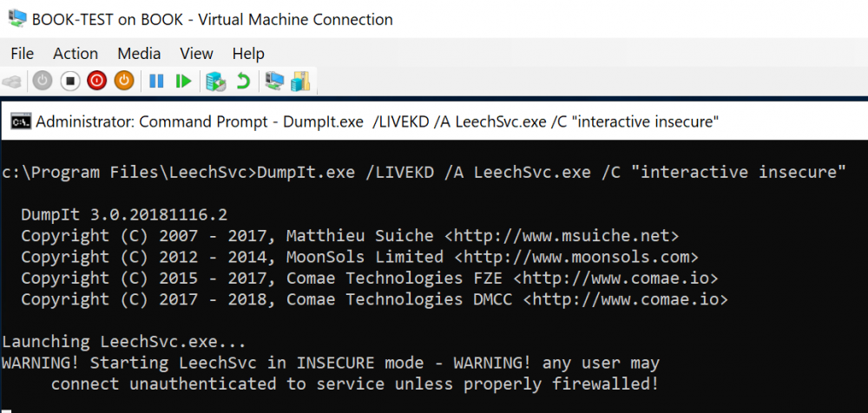
Task: Click the Enhanced Session monitor icon
Action: 274,81
